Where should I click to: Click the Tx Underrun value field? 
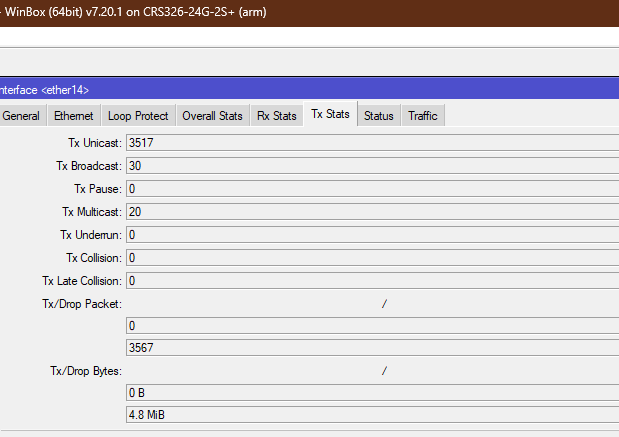coord(372,235)
